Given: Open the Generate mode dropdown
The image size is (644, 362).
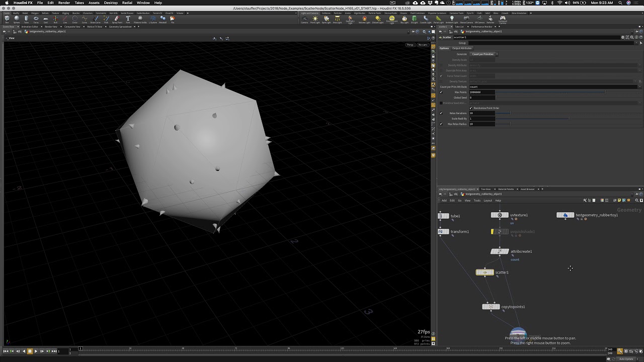Looking at the screenshot, I should 484,54.
